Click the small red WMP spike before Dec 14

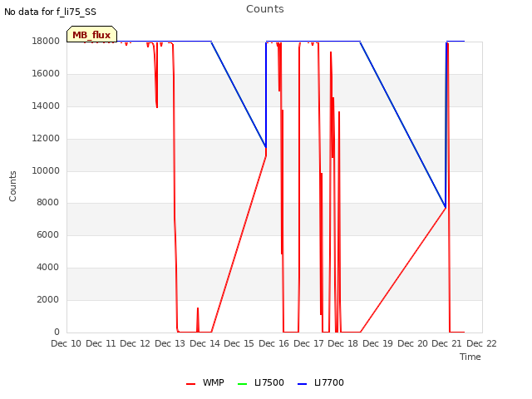tap(198, 319)
